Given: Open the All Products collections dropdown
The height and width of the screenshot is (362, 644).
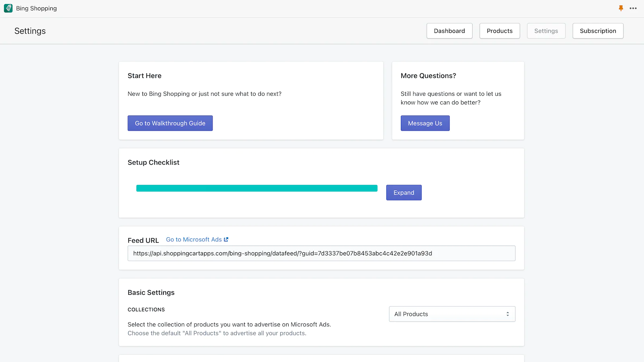Looking at the screenshot, I should coord(452,314).
